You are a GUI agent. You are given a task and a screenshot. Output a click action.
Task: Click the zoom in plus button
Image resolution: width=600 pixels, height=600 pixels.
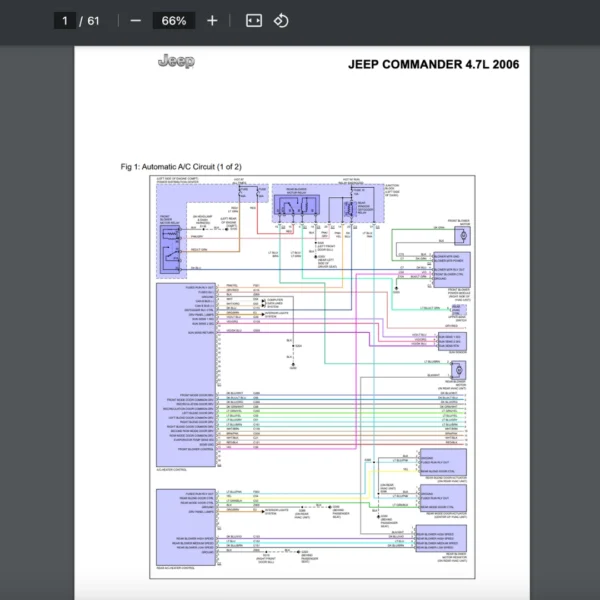(212, 21)
